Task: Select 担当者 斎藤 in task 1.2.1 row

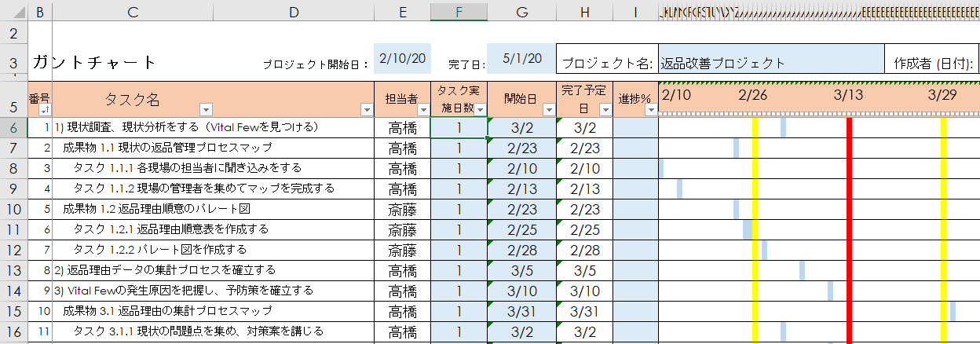Action: point(402,229)
